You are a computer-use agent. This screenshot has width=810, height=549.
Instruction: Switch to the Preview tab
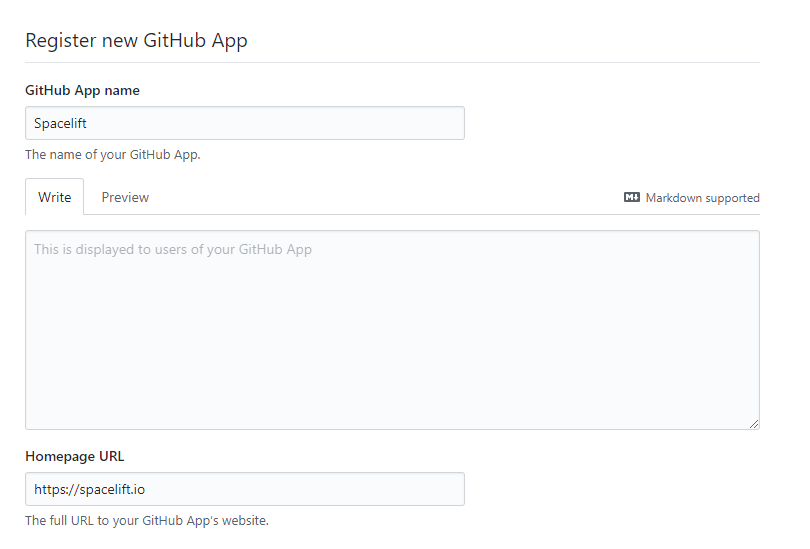(x=125, y=197)
